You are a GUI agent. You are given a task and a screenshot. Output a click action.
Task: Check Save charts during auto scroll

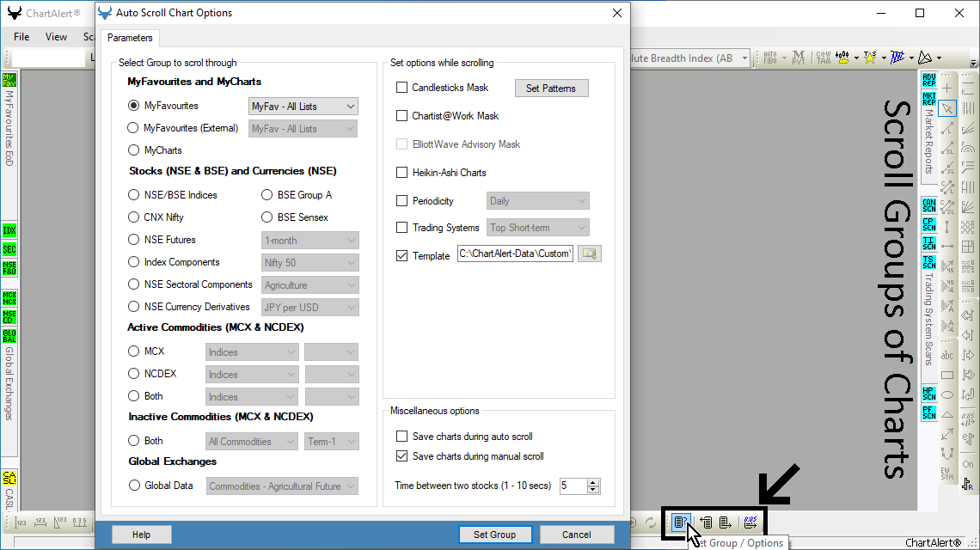click(x=401, y=437)
